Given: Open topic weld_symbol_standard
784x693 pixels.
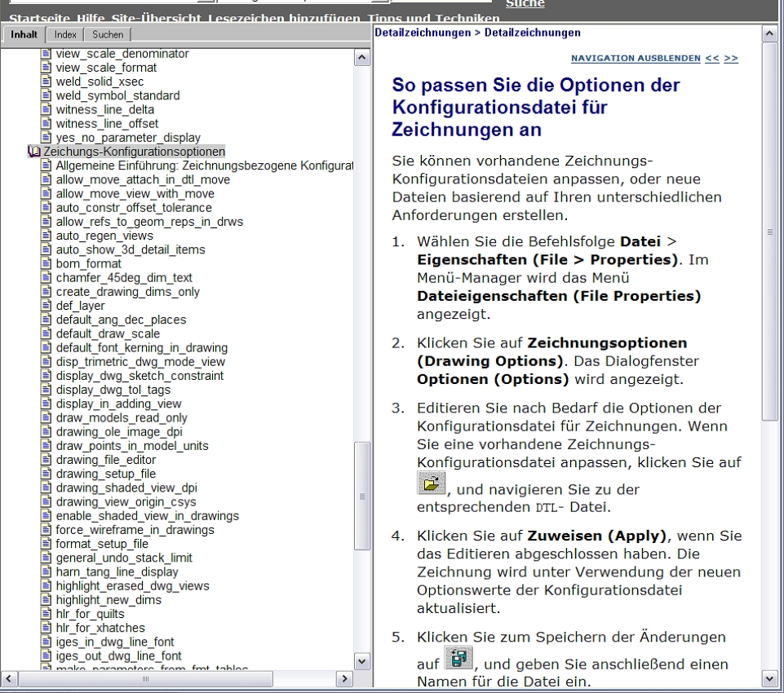Looking at the screenshot, I should point(117,95).
